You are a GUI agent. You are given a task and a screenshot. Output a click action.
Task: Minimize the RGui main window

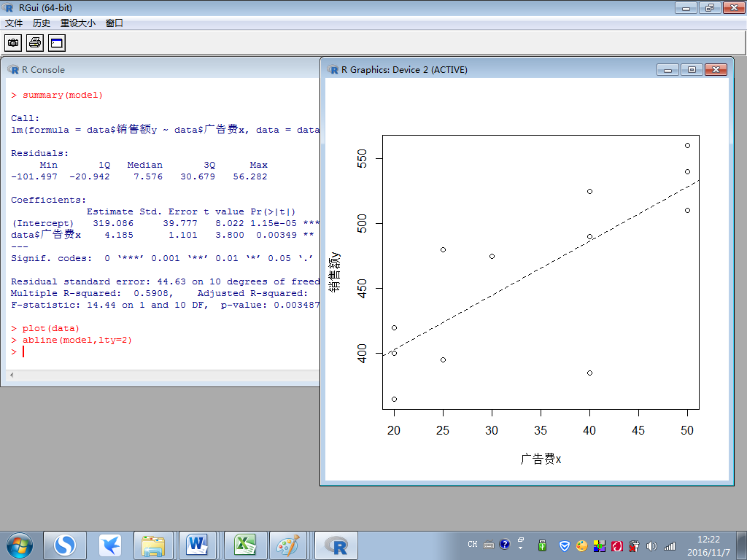click(x=686, y=7)
